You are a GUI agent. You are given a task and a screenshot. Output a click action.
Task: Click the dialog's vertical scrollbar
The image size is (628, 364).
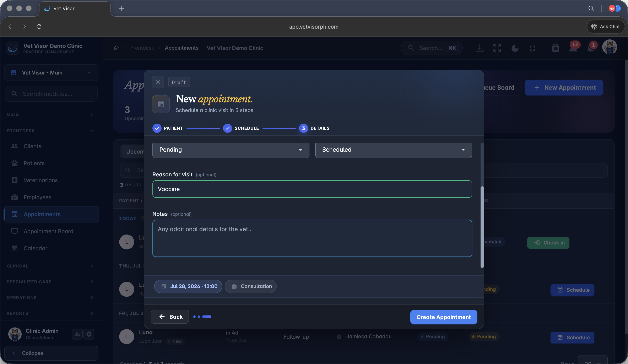coord(482,227)
